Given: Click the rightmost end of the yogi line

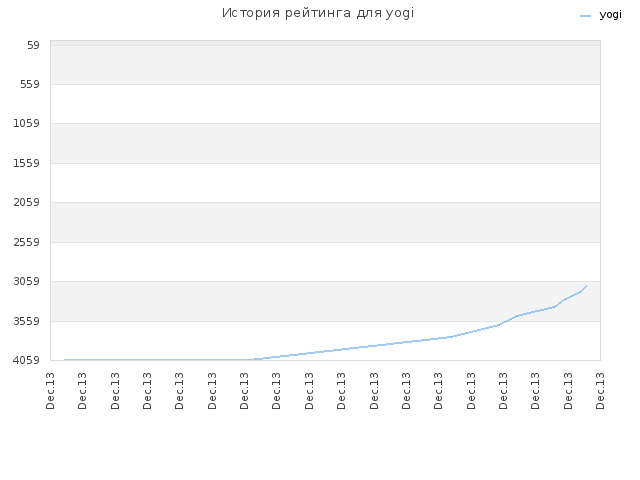Looking at the screenshot, I should (587, 286).
